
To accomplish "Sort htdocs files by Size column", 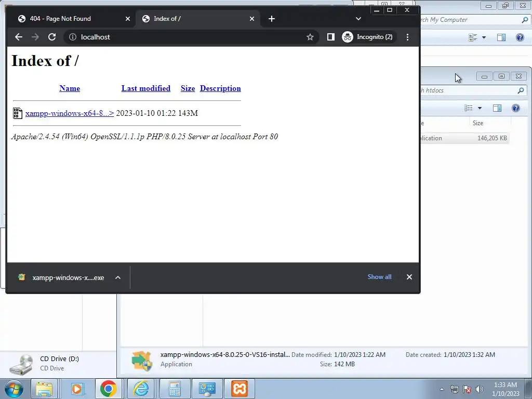I will tap(478, 123).
